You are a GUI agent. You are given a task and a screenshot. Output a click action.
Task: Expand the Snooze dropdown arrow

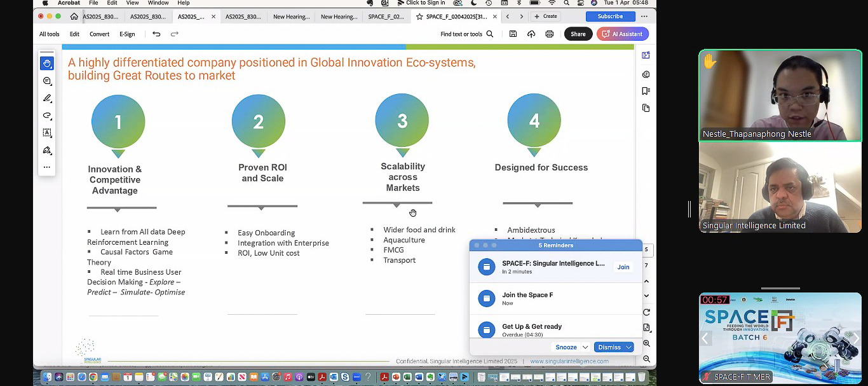[x=585, y=347]
